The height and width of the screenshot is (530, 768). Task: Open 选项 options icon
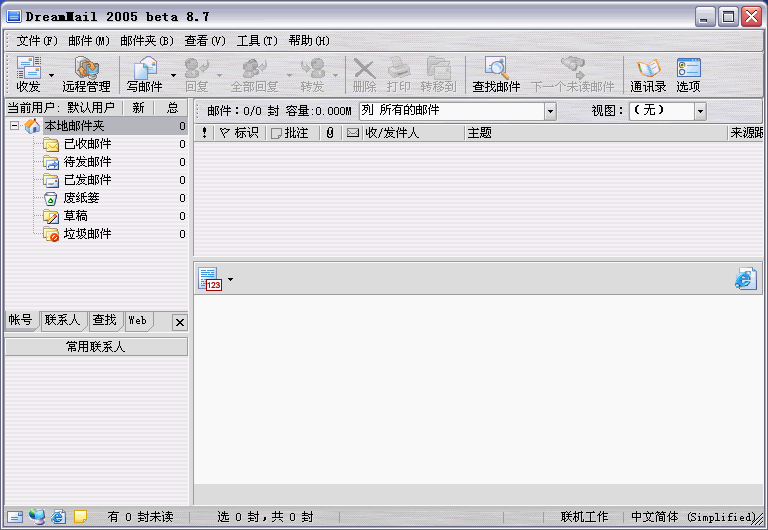[689, 74]
